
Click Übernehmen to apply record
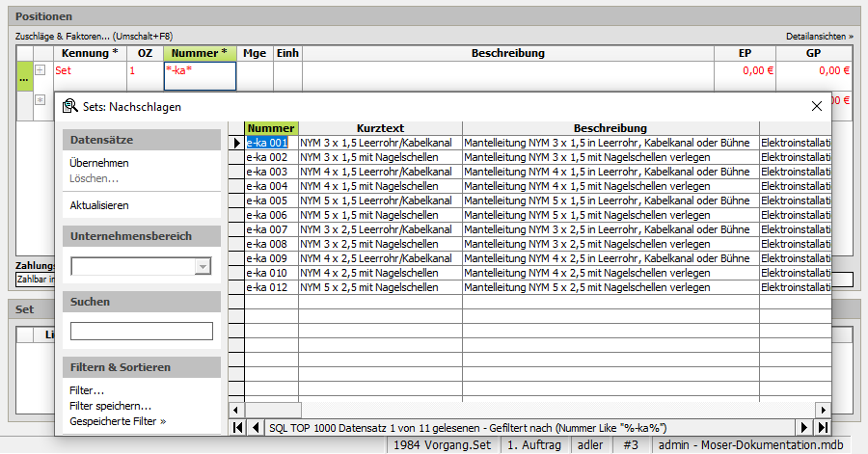(x=98, y=163)
